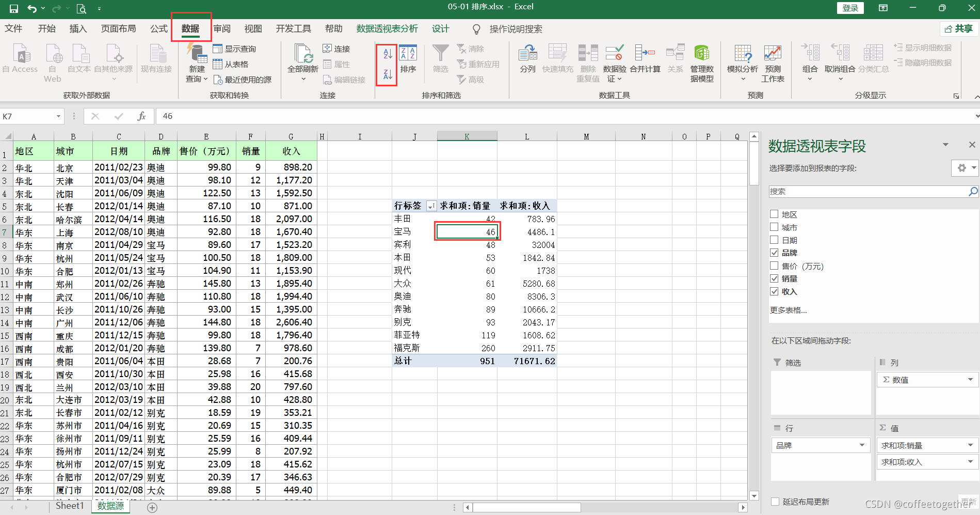
Task: Click 更多表格... link
Action: tap(788, 310)
